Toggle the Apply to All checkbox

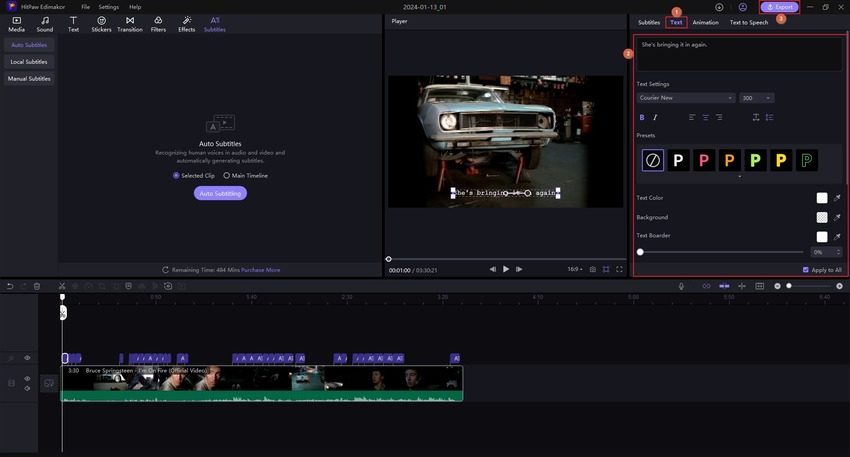(x=806, y=270)
